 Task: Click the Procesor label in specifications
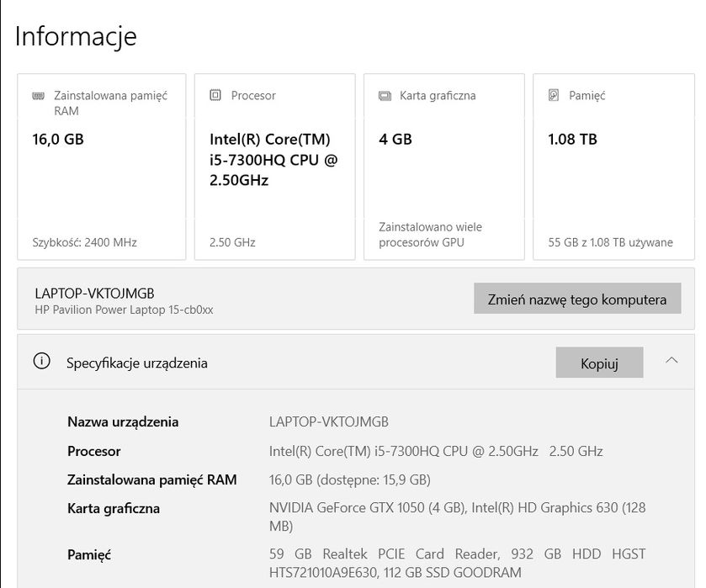coord(94,451)
